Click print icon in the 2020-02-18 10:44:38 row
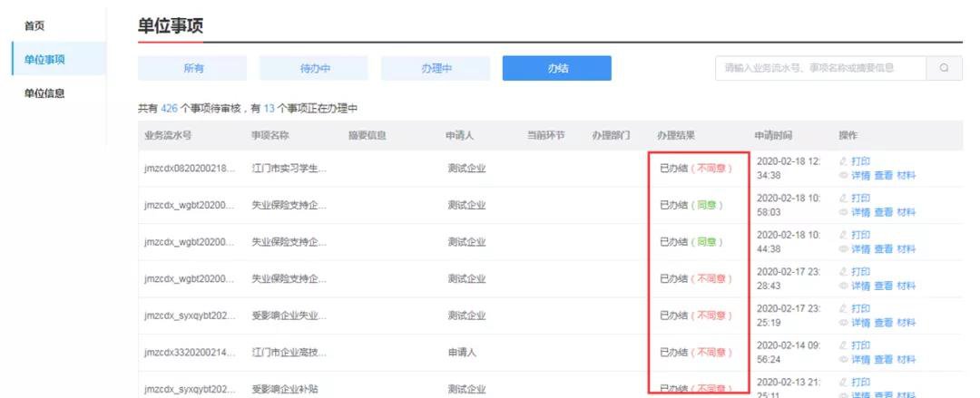The width and height of the screenshot is (980, 398). [x=843, y=235]
